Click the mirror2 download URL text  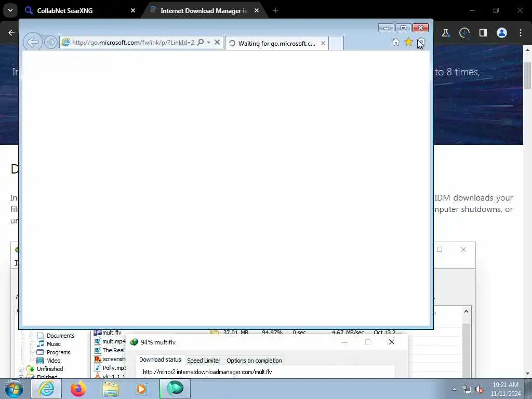(207, 372)
